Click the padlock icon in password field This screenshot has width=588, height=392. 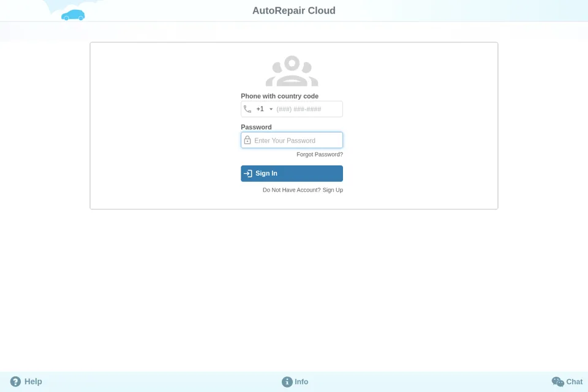[247, 140]
